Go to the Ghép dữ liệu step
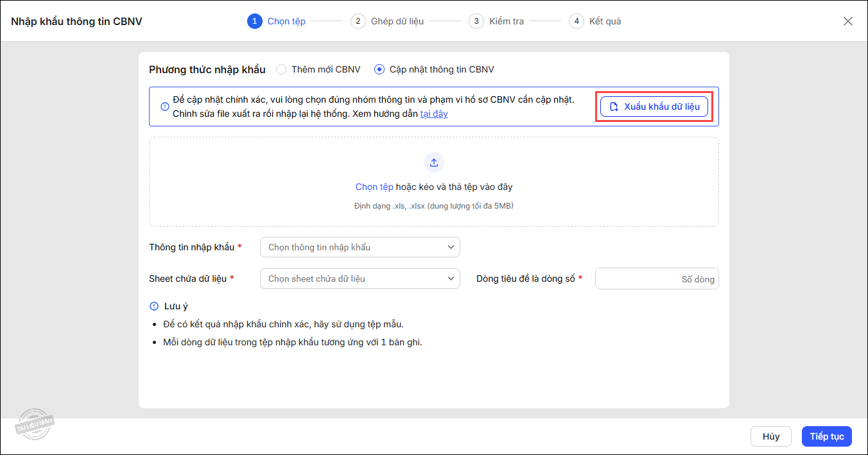Image resolution: width=868 pixels, height=455 pixels. tap(397, 21)
